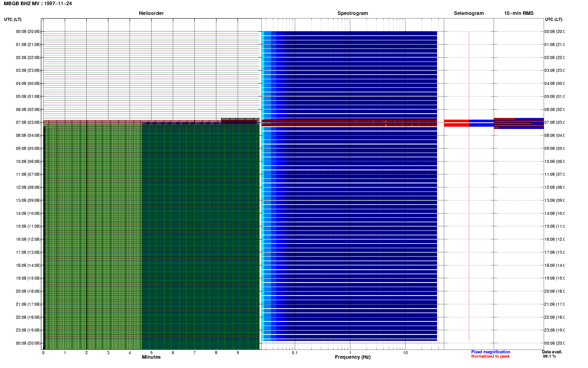Pick the '19:08 (15:08)' time label
This screenshot has height=368, width=588.
click(28, 278)
